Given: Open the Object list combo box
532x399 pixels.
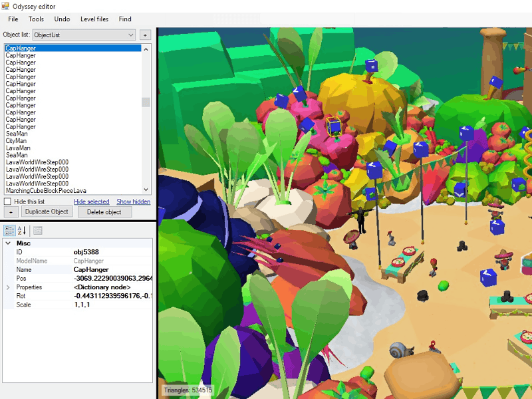Looking at the screenshot, I should pos(84,35).
